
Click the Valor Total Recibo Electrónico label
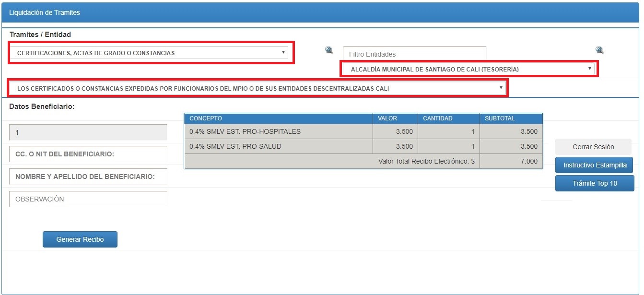[426, 162]
